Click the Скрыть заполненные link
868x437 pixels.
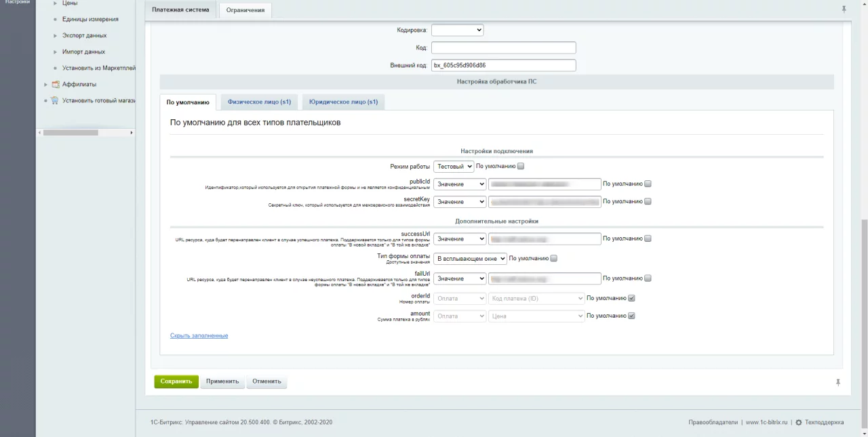pos(199,335)
